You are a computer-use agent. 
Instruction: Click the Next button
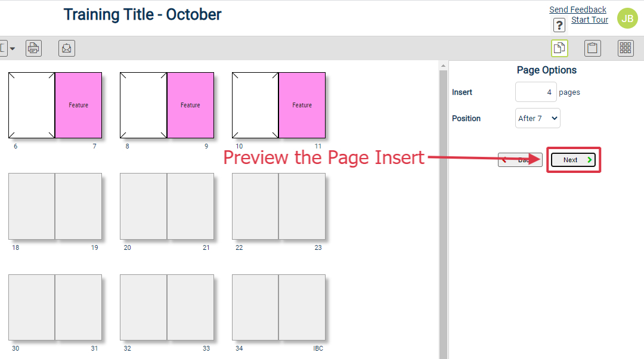[573, 160]
